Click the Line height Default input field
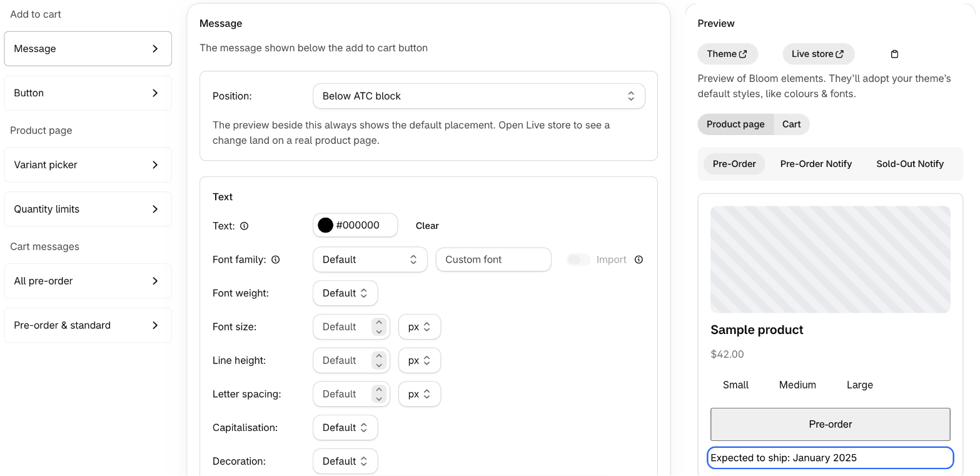This screenshot has height=476, width=980. coord(351,361)
